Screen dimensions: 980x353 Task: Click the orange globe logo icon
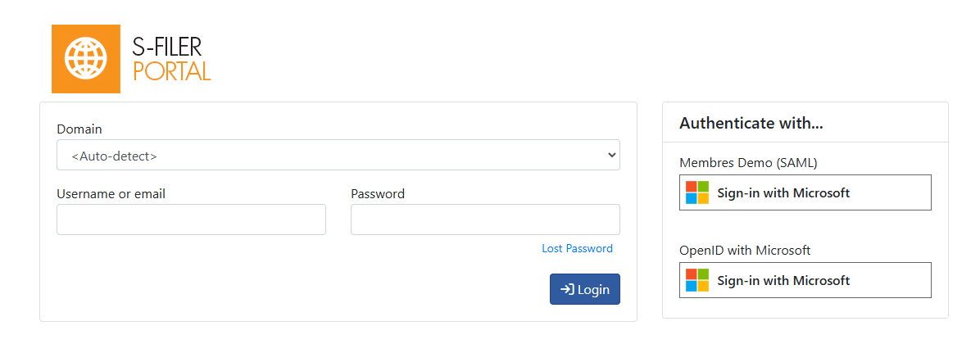(85, 59)
